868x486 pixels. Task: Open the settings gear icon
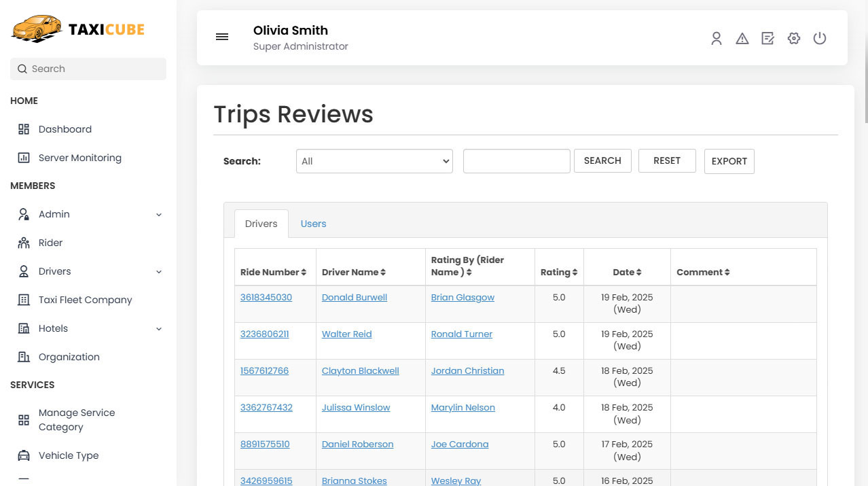pyautogui.click(x=793, y=39)
